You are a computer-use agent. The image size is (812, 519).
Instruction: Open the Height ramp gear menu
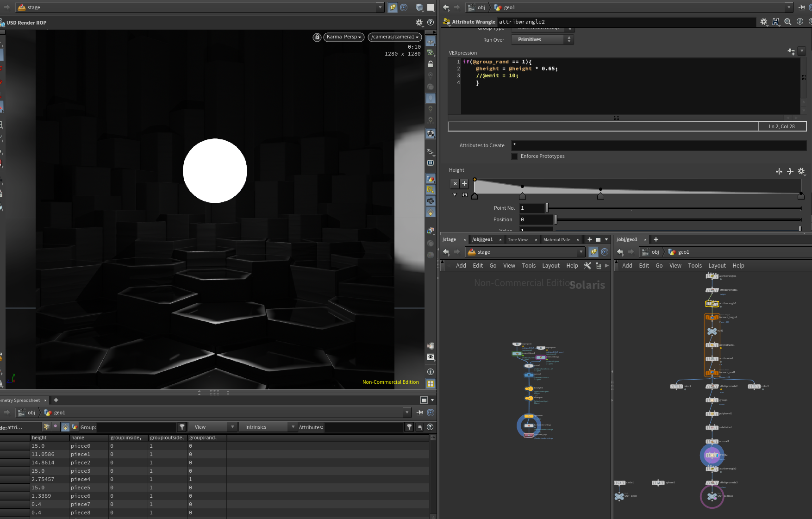coord(801,172)
